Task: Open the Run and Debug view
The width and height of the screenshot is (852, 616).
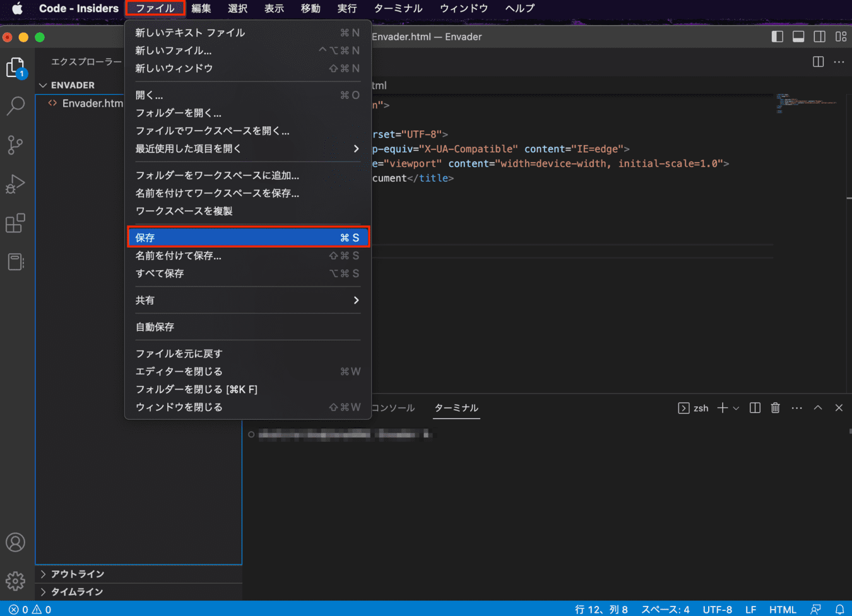Action: [x=15, y=184]
